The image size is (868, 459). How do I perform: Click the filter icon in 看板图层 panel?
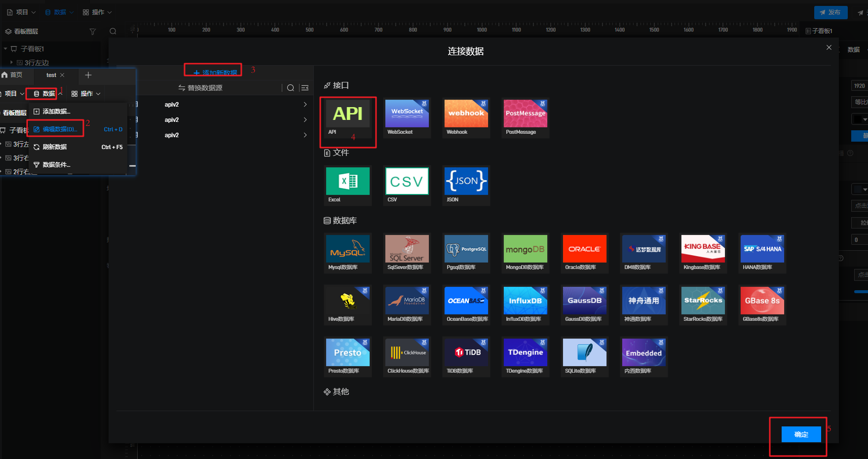[x=92, y=32]
